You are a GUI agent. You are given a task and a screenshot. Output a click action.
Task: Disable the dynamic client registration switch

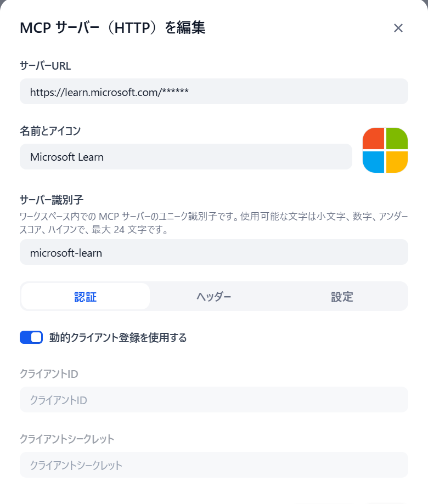[31, 338]
